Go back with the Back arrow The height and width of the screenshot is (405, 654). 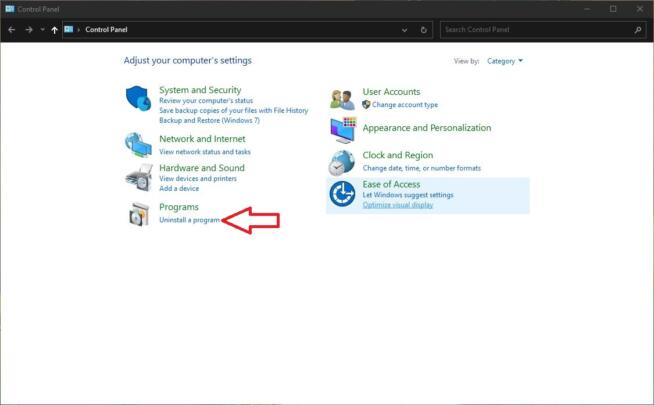tap(12, 30)
